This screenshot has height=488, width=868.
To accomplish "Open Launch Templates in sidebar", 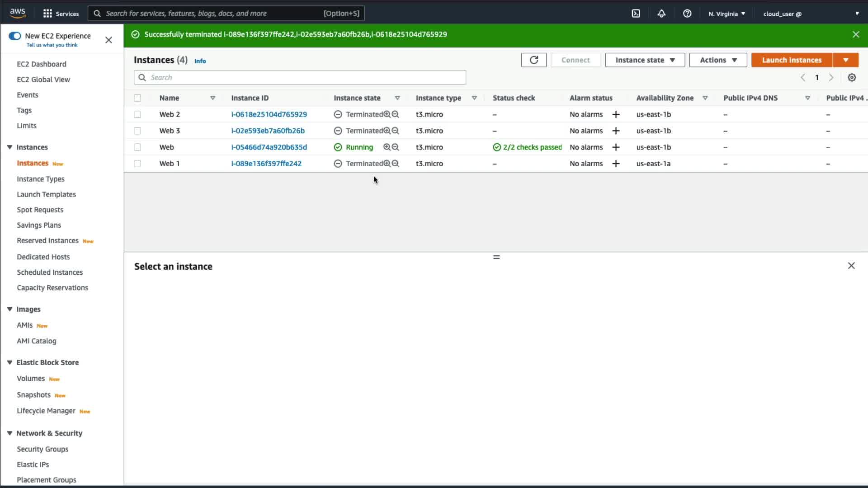I will [46, 194].
